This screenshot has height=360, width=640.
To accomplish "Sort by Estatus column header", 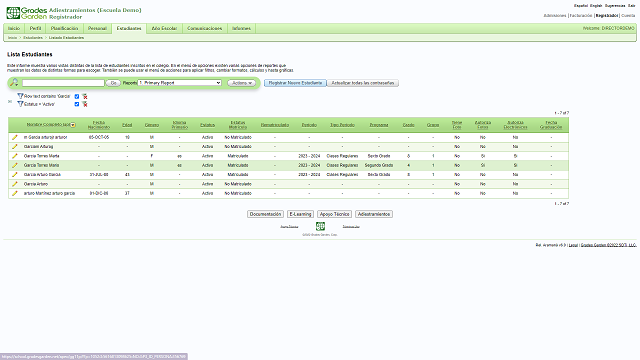I will click(x=207, y=125).
